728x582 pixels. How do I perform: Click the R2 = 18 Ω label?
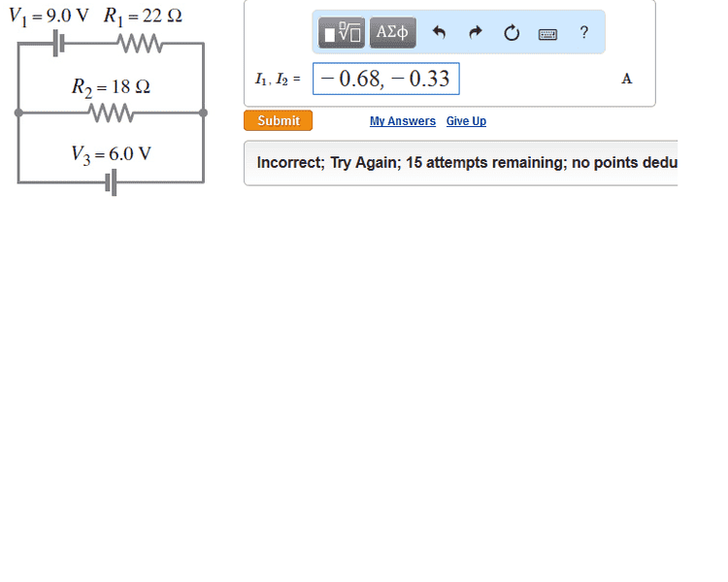[111, 86]
